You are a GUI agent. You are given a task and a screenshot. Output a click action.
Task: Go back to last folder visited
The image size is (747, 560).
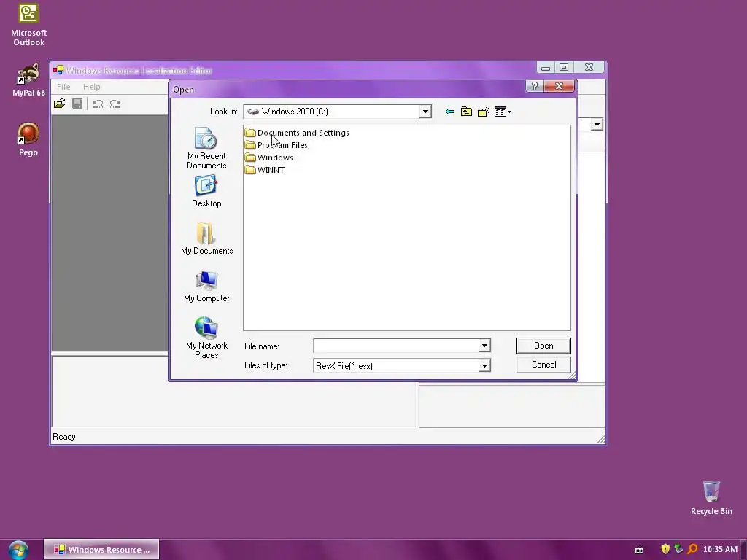[449, 112]
